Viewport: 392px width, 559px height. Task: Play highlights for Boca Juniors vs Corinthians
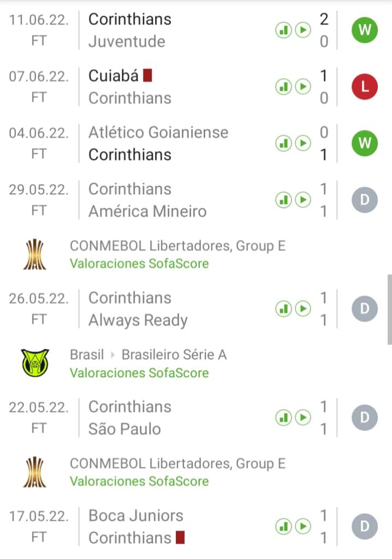303,526
